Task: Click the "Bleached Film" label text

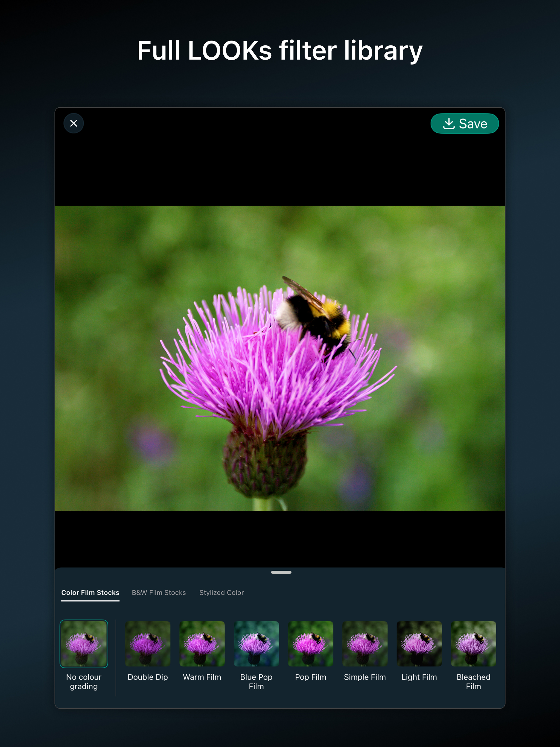Action: pyautogui.click(x=474, y=681)
